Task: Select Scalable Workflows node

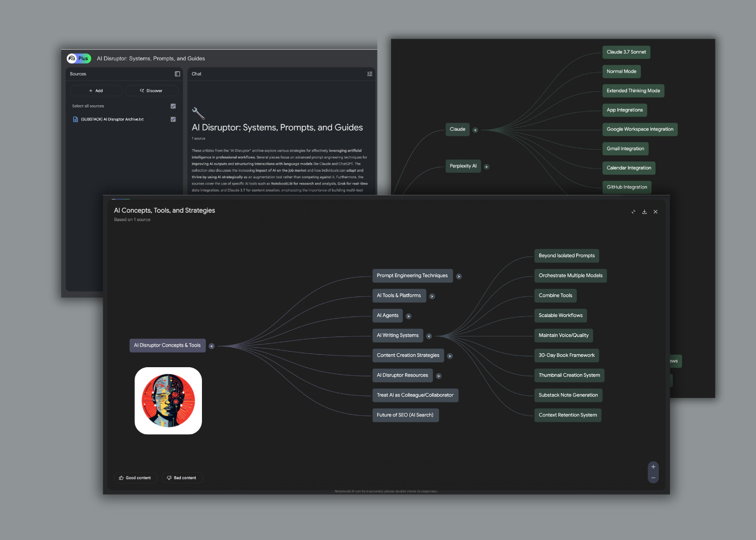Action: pyautogui.click(x=561, y=316)
